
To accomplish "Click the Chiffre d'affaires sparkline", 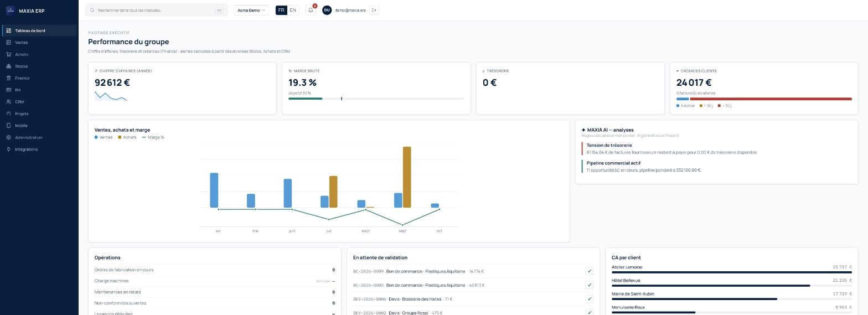I will [x=111, y=96].
